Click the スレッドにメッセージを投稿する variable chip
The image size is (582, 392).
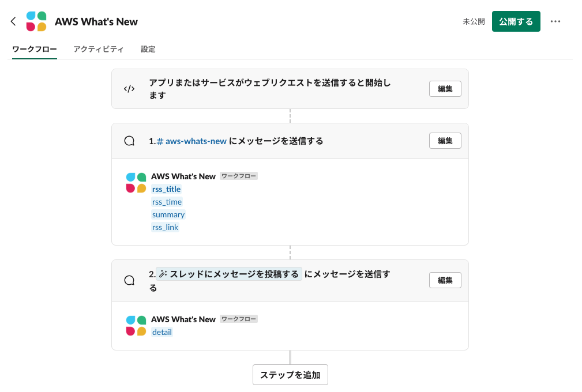[x=228, y=274]
